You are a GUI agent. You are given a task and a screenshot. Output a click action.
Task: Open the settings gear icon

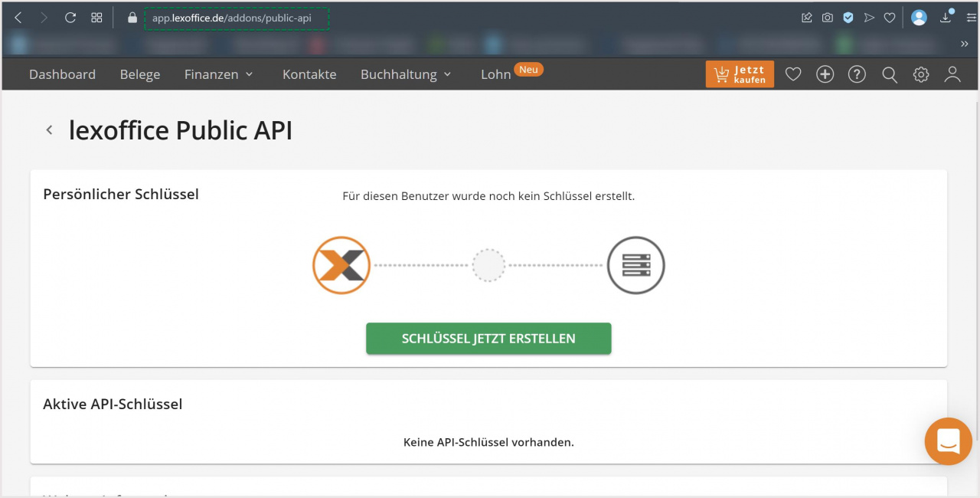921,74
